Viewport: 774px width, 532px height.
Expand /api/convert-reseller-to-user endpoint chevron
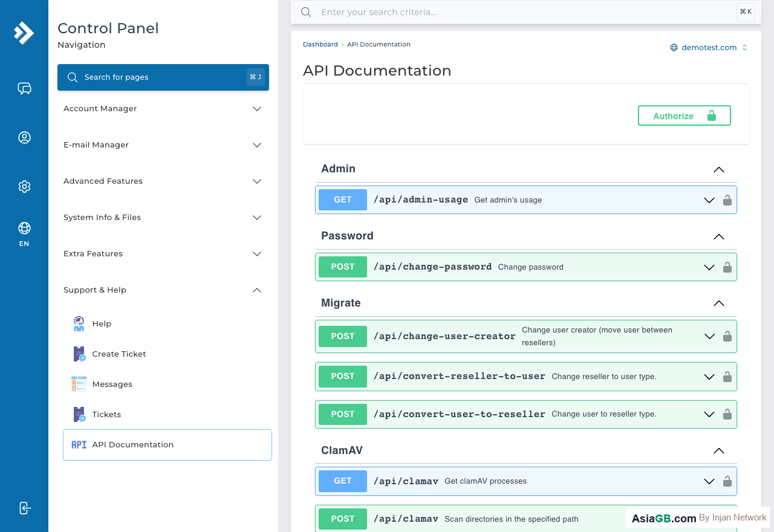tap(709, 377)
